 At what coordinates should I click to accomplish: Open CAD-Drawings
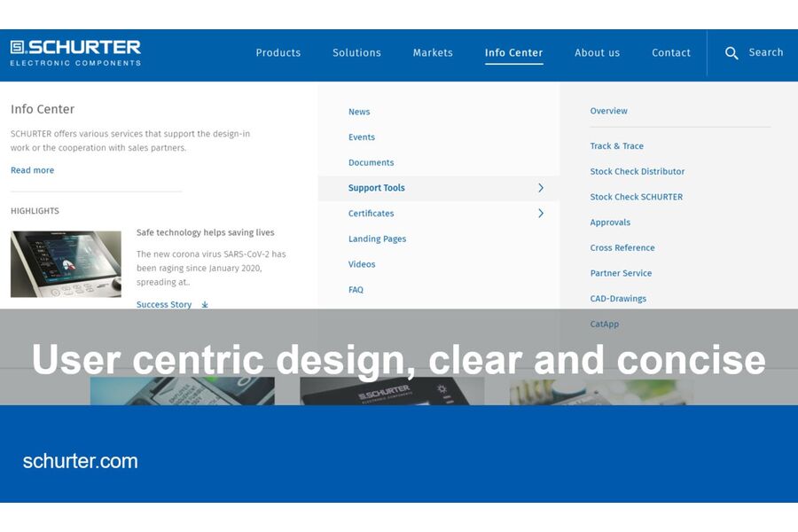(618, 299)
